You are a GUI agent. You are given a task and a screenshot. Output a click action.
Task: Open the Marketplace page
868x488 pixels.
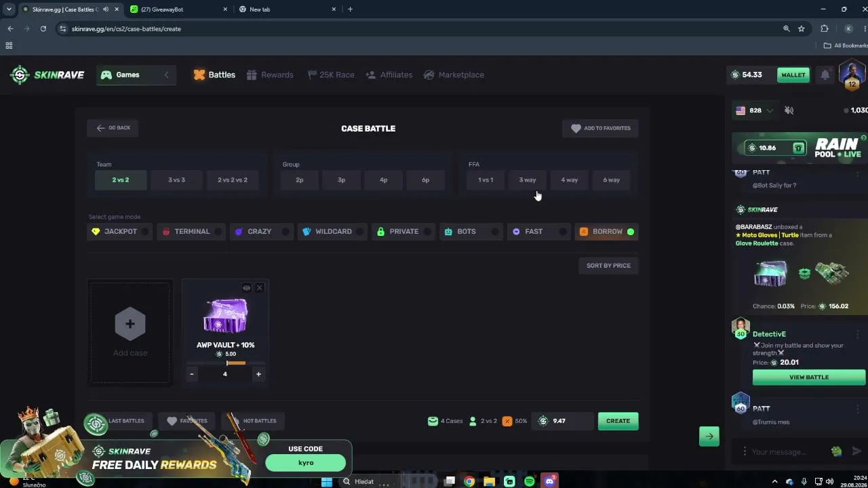[454, 75]
